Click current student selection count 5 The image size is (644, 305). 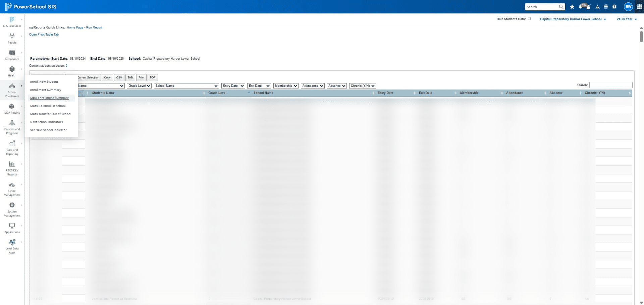(66, 66)
